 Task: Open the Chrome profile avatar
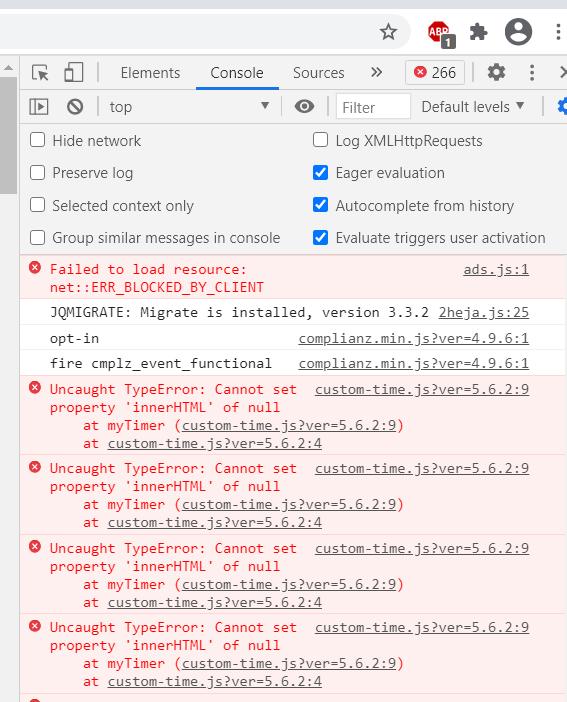(x=518, y=32)
